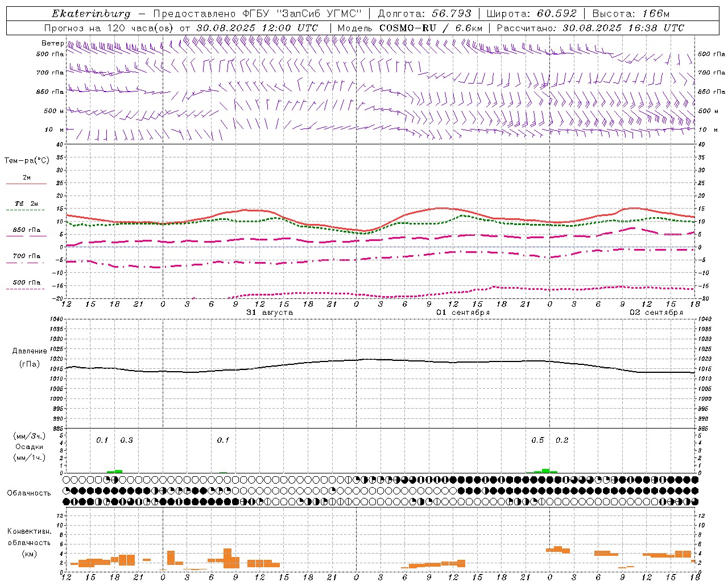Viewport: 728px width, 582px height.
Task: Click the Долгота: 56.793 header value
Action: pyautogui.click(x=424, y=14)
